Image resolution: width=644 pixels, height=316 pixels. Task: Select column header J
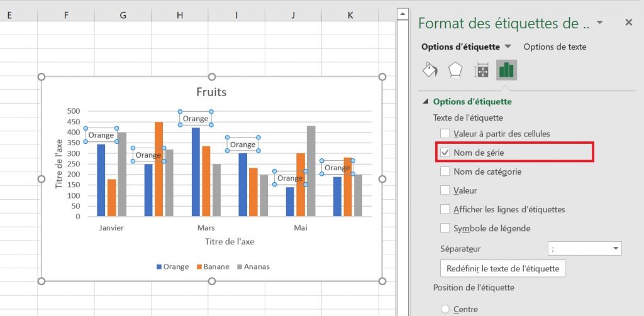pyautogui.click(x=293, y=15)
